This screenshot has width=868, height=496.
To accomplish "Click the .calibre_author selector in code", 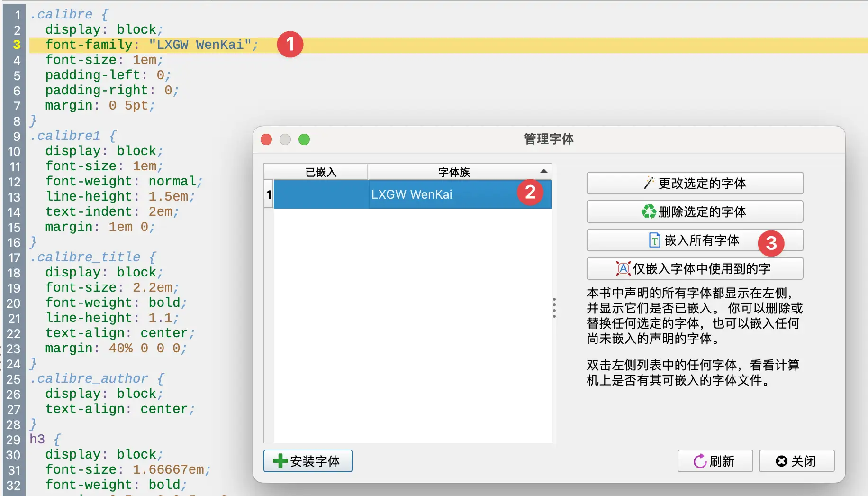I will [x=89, y=378].
